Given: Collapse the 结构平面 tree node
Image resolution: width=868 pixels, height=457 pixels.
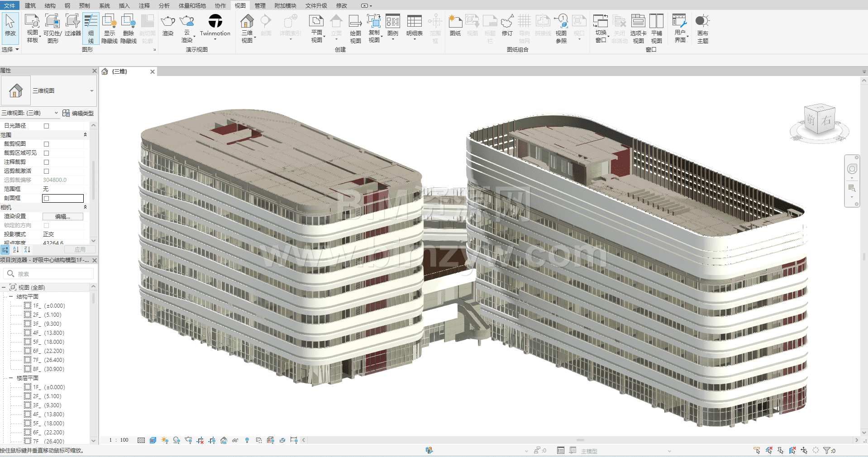Looking at the screenshot, I should tap(11, 297).
